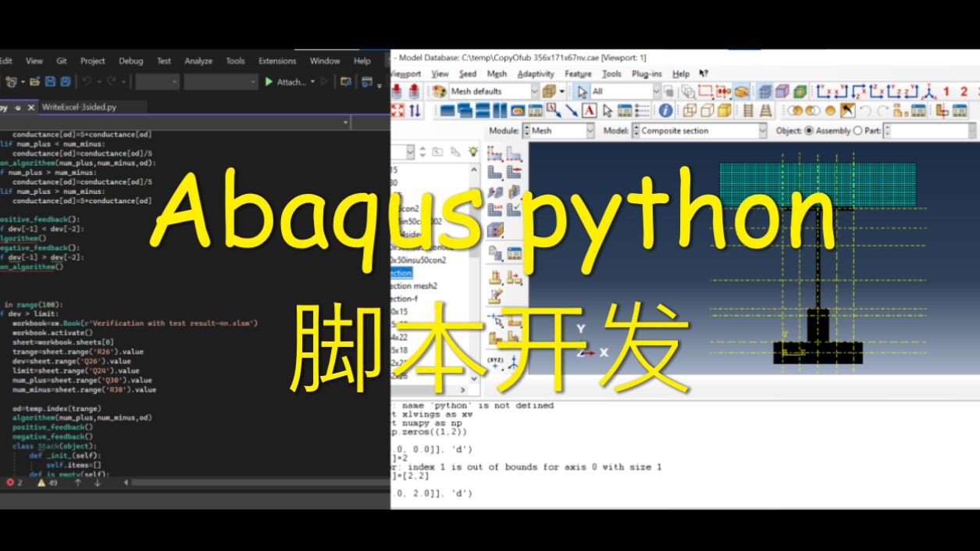Click the Apply Front view icon
The image size is (980, 551).
pos(825,91)
